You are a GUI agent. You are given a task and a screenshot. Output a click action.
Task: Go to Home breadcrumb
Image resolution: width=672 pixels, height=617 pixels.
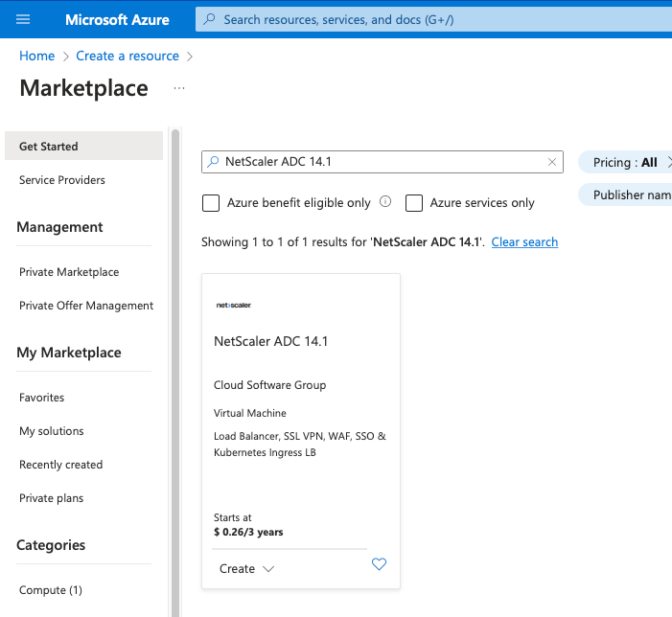[36, 57]
